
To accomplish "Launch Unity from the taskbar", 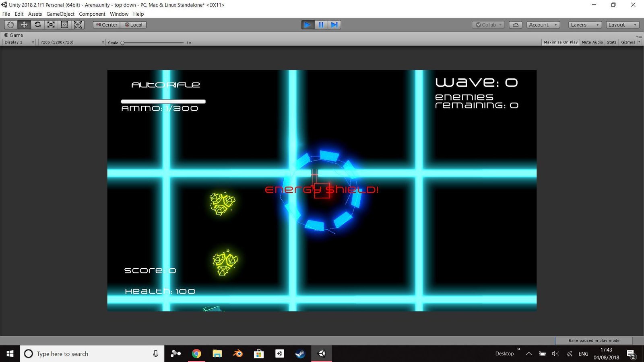I will click(x=321, y=354).
